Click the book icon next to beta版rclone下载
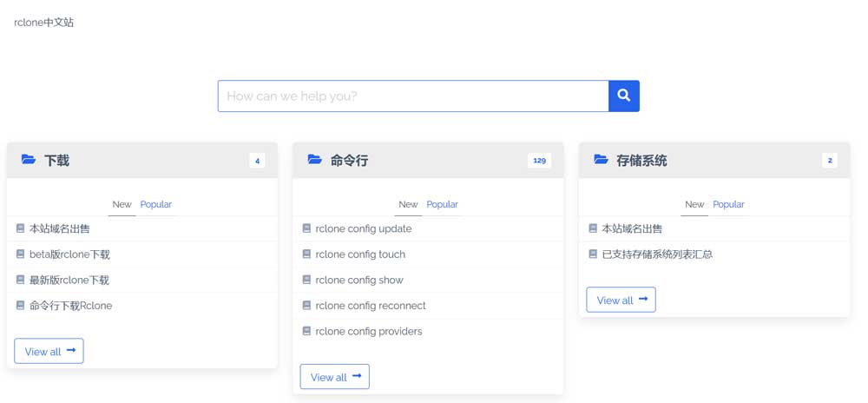Viewport: 868px width, 403px height. click(20, 254)
